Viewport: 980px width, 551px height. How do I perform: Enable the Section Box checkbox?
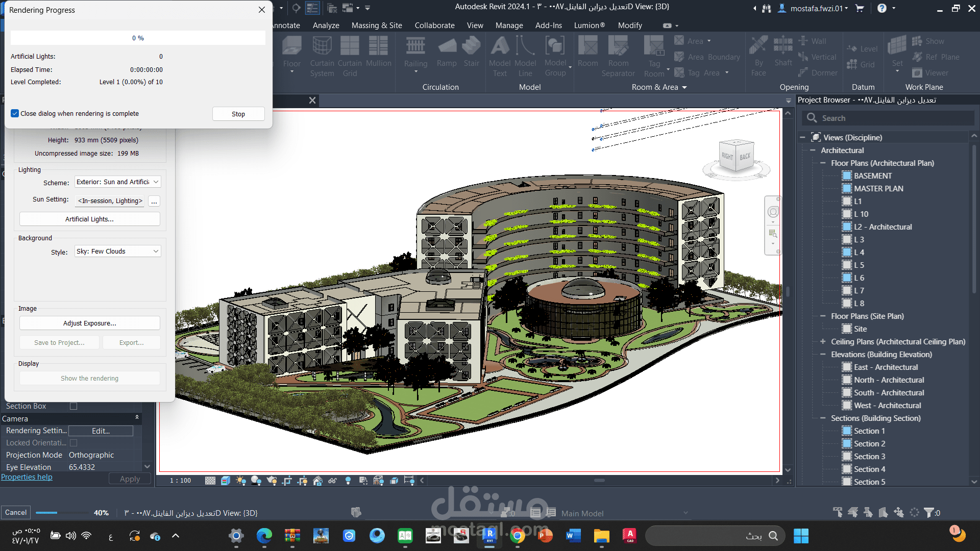73,406
